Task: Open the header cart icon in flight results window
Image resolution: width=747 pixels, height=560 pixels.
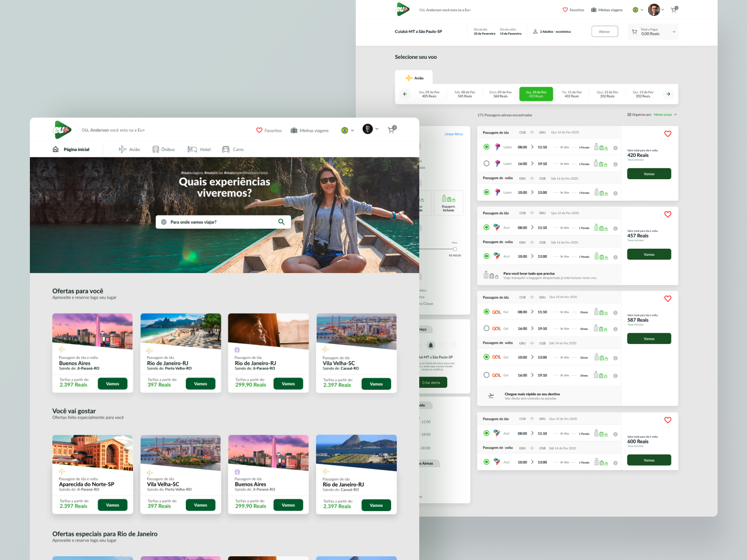Action: click(x=674, y=9)
